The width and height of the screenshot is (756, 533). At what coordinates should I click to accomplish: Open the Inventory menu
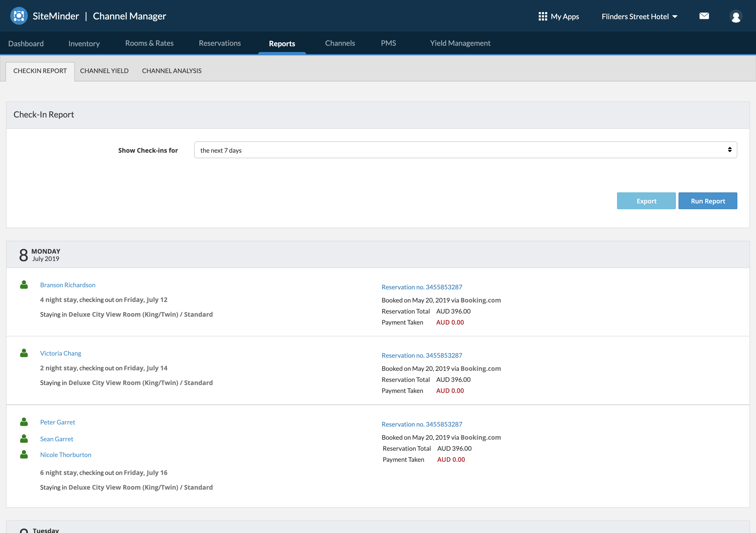(84, 43)
